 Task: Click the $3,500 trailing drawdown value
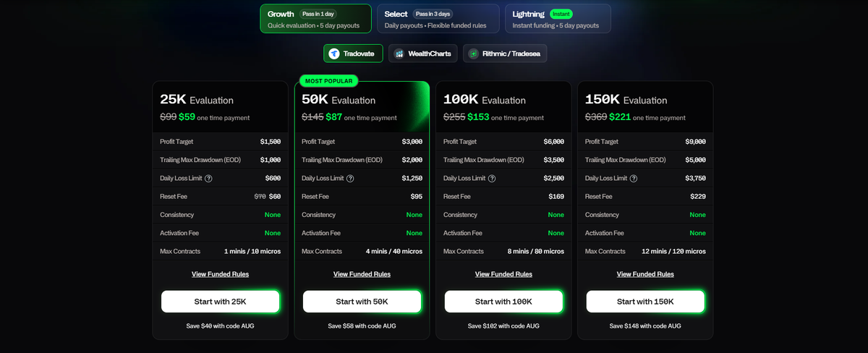pos(554,160)
